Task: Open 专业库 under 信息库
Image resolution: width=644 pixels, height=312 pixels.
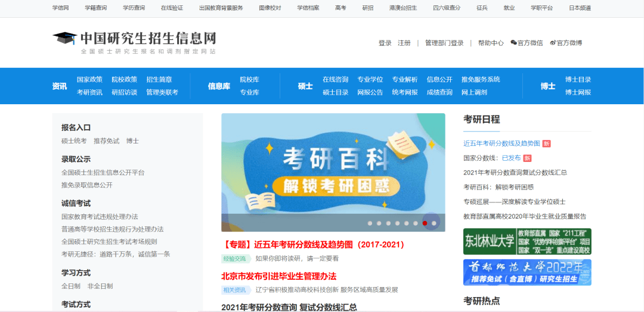Action: click(x=250, y=92)
